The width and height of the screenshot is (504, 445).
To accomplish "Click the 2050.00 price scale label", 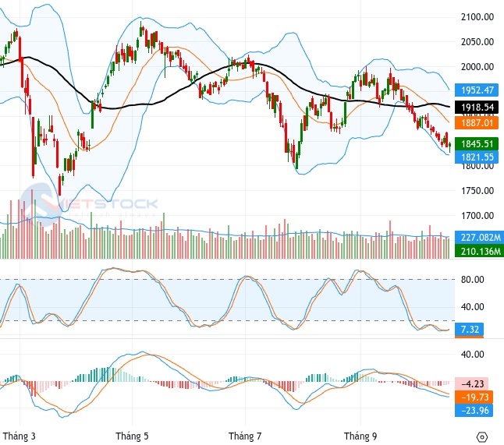I will [477, 41].
